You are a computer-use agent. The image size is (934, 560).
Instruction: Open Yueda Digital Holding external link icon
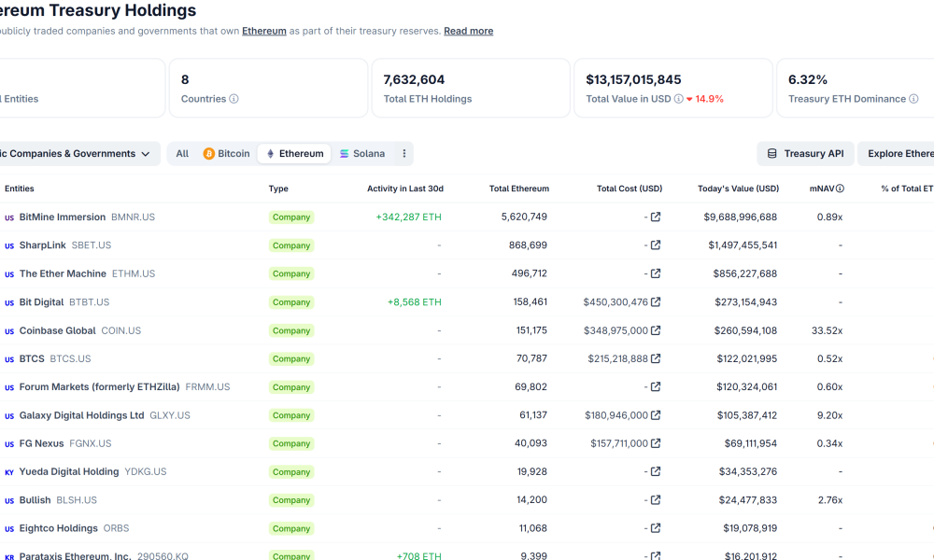(x=656, y=471)
